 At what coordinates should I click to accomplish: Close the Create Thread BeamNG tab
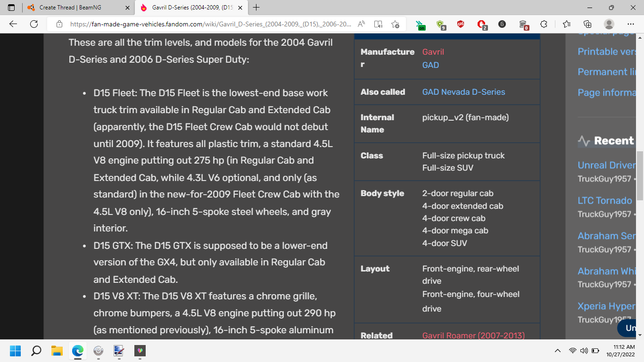(x=127, y=8)
